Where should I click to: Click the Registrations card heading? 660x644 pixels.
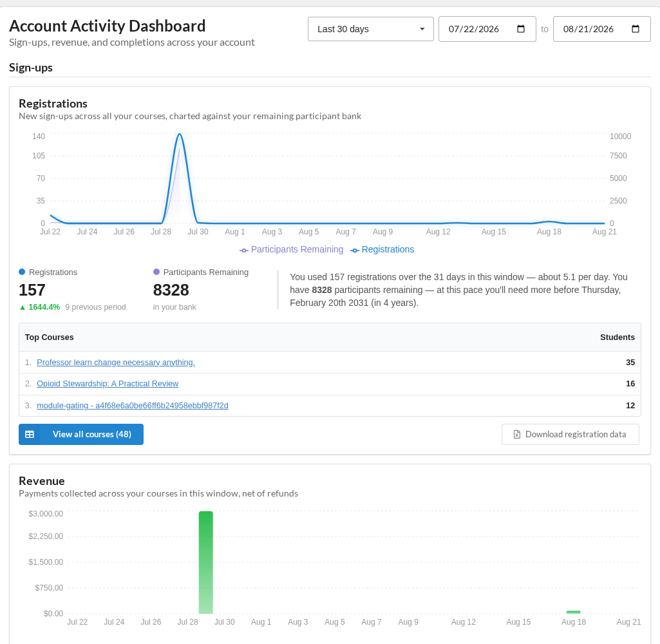(53, 104)
